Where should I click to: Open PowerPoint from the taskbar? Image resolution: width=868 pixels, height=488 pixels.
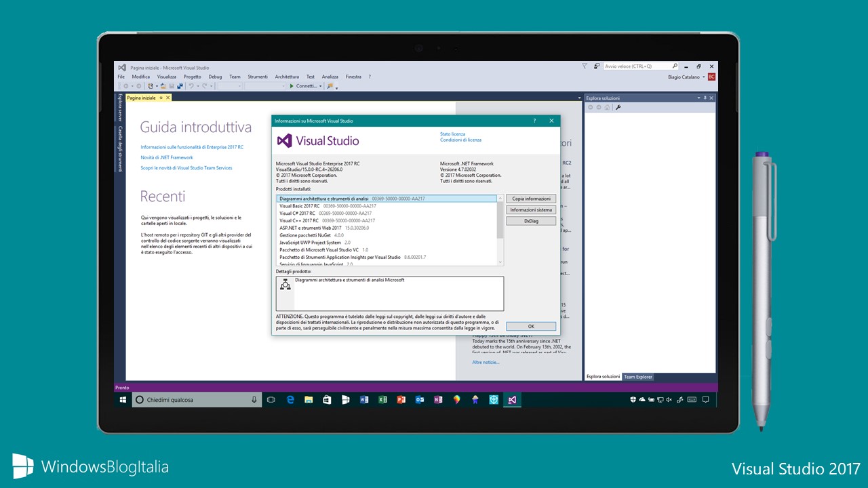[401, 400]
